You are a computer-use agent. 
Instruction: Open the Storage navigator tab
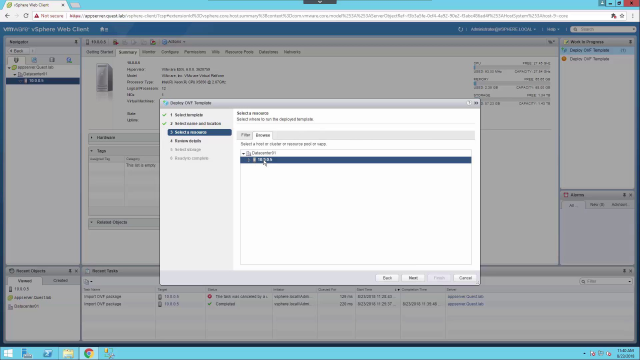tap(52, 60)
